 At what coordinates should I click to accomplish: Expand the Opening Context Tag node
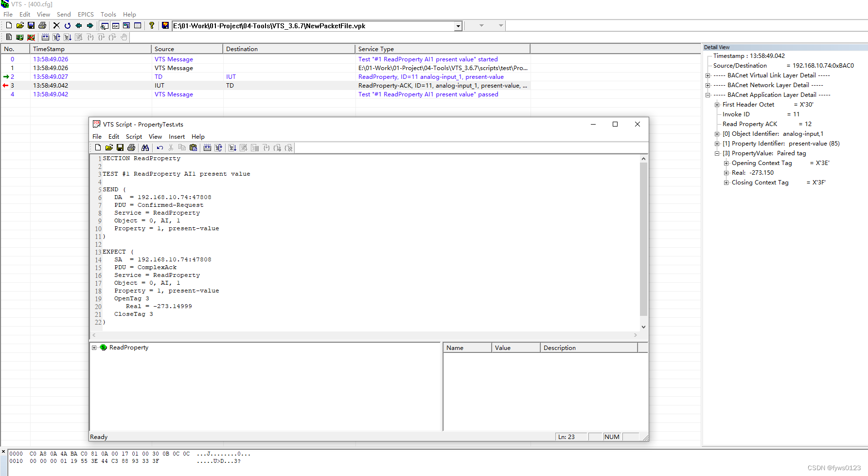click(x=726, y=163)
